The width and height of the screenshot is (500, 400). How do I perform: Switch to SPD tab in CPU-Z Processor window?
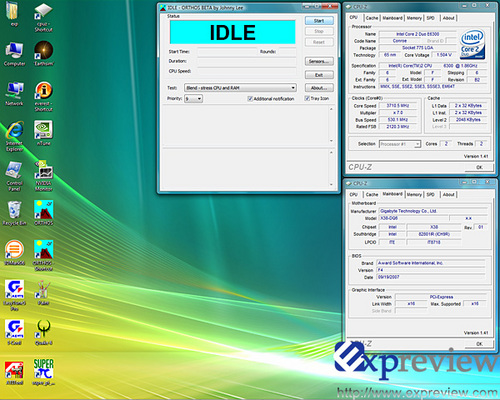pyautogui.click(x=431, y=18)
